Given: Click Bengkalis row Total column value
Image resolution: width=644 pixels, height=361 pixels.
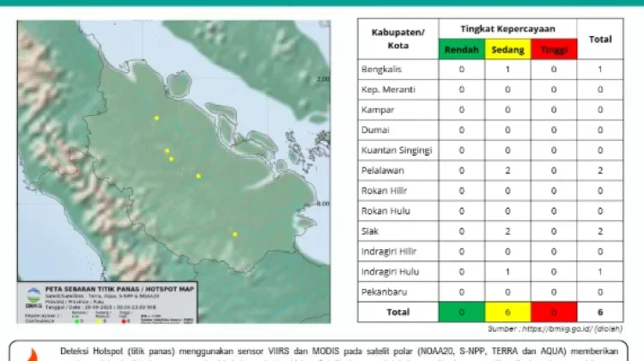Looking at the screenshot, I should pos(600,70).
